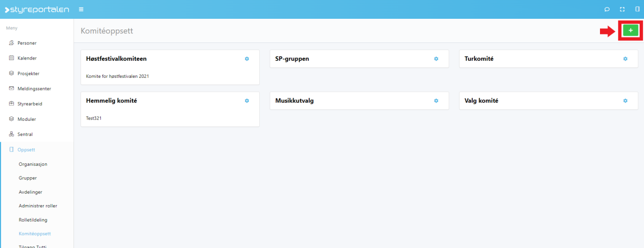Viewport: 644px width, 248px height.
Task: Click the Kalender sidebar icon
Action: 12,58
